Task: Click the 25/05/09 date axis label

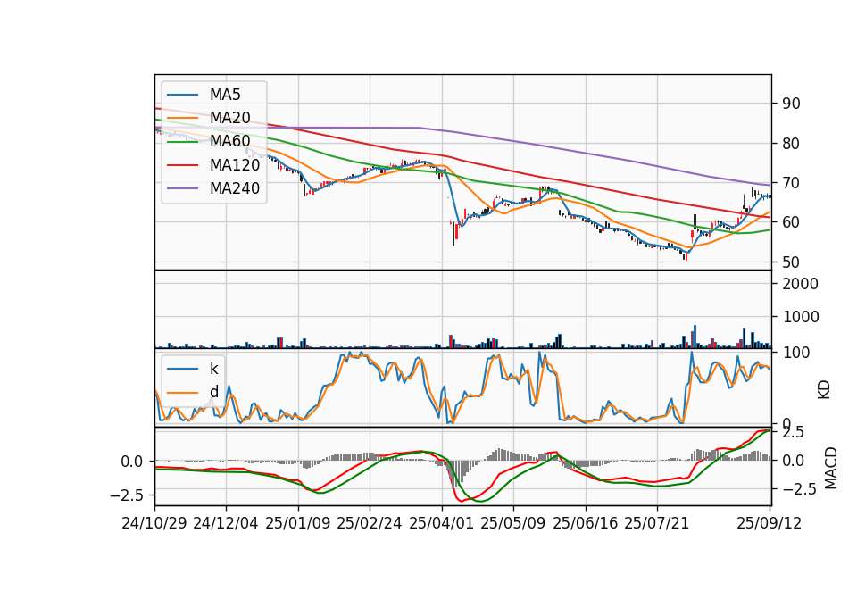Action: (x=513, y=524)
